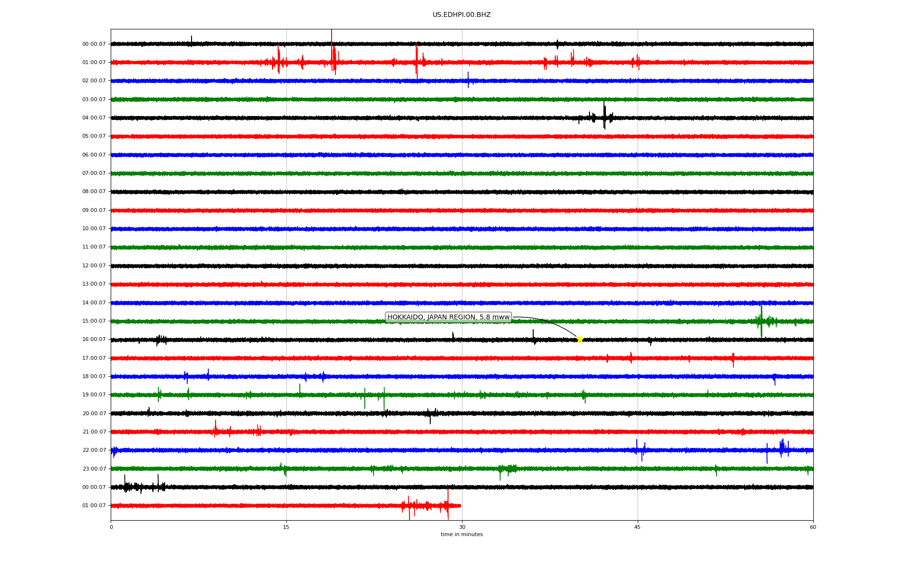Click the green spike on the 15:00:07 trace
The width and height of the screenshot is (924, 578).
pyautogui.click(x=761, y=320)
